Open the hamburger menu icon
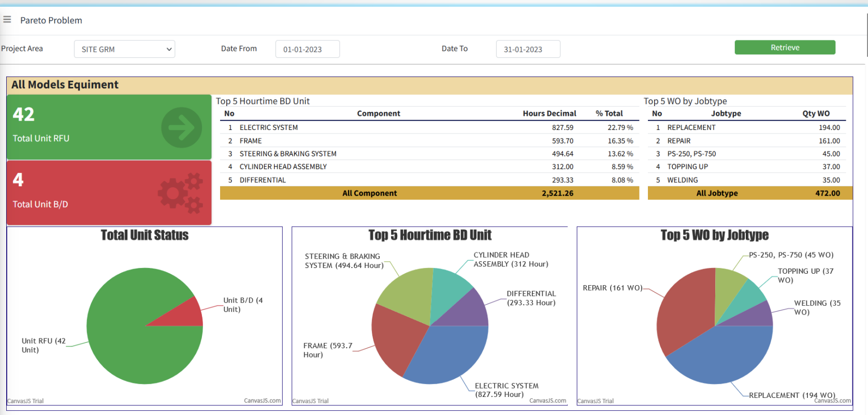Screen dimensions: 868x415 click(7, 20)
